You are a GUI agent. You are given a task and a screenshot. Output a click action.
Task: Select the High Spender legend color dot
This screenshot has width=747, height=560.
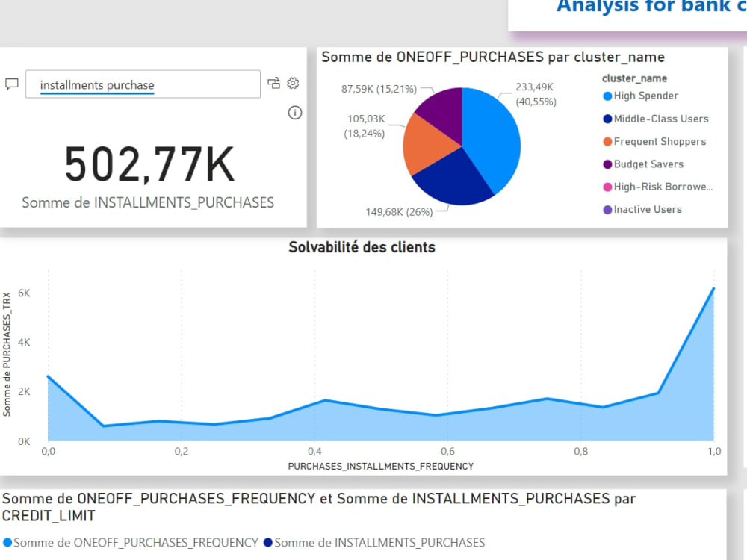coord(607,96)
